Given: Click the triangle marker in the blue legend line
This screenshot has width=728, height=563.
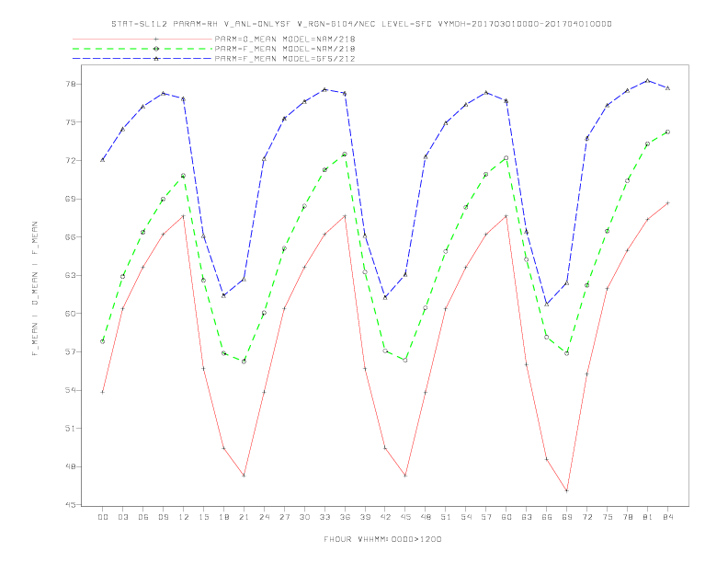Looking at the screenshot, I should (x=156, y=59).
